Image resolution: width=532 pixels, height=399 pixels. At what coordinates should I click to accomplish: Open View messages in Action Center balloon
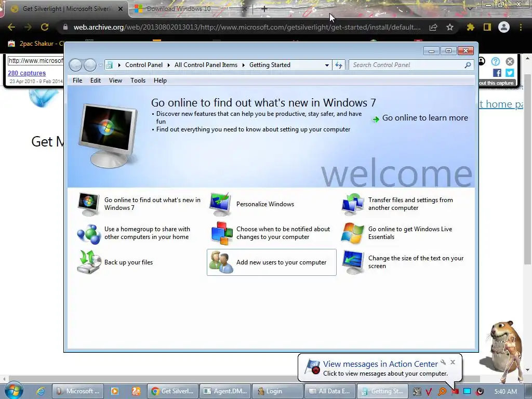380,364
